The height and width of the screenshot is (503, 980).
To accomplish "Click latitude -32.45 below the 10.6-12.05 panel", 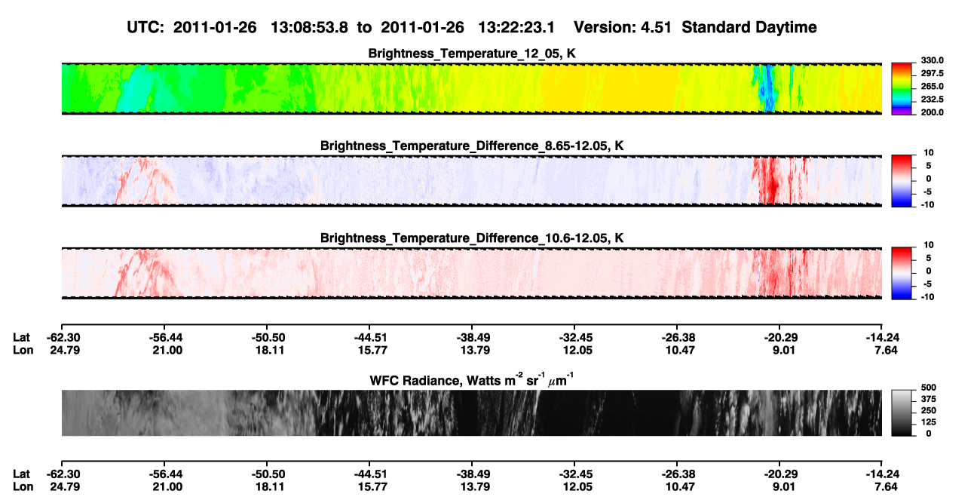I will (574, 337).
